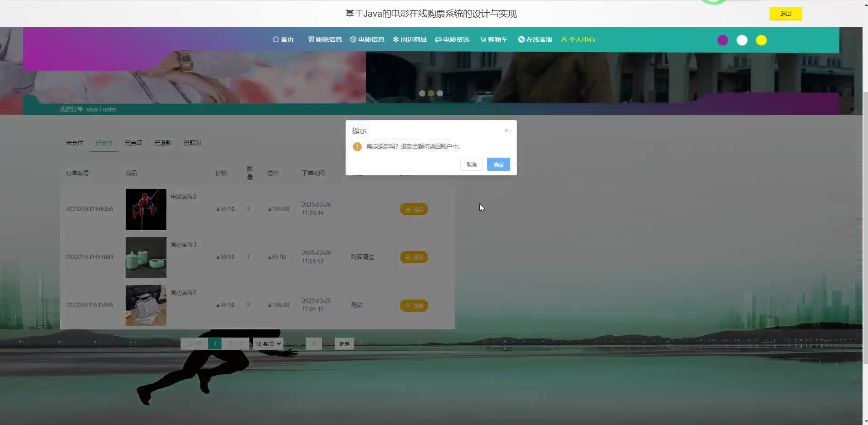
Task: Click the 提示 dialog title
Action: tap(359, 131)
